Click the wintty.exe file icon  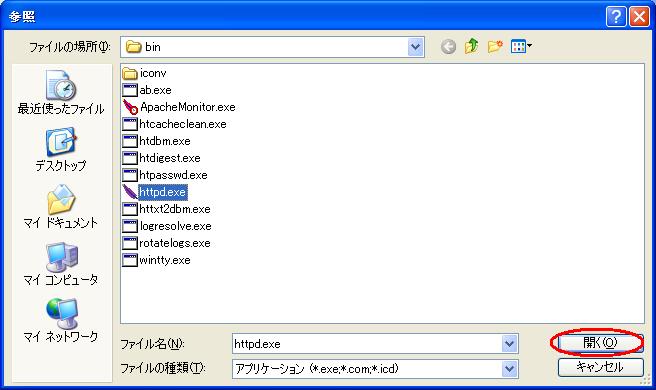(130, 260)
